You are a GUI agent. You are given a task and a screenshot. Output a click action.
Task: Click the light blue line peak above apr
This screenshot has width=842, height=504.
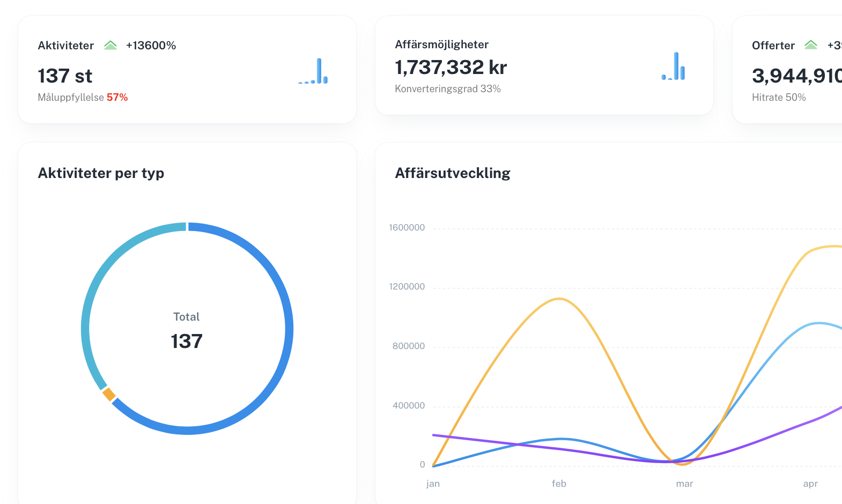click(818, 323)
